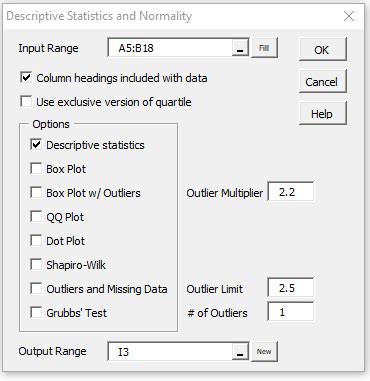Select the Dot Plot checkbox
The image size is (370, 381).
pos(36,241)
